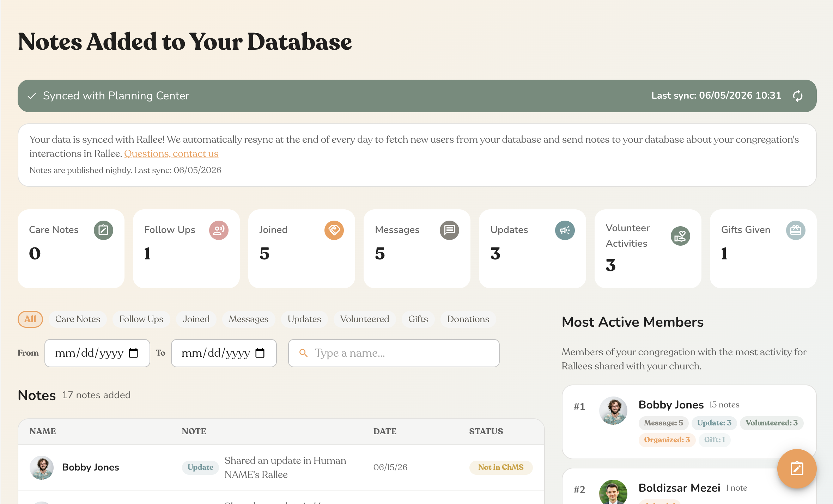Click the 15 notes label next to Bobby Jones
Image resolution: width=833 pixels, height=504 pixels.
point(724,405)
